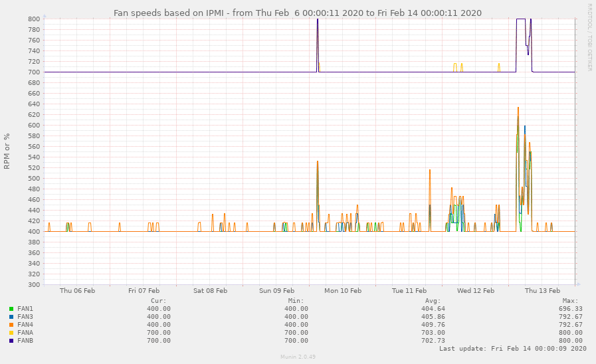Select the FAN3 legend label

click(x=25, y=317)
